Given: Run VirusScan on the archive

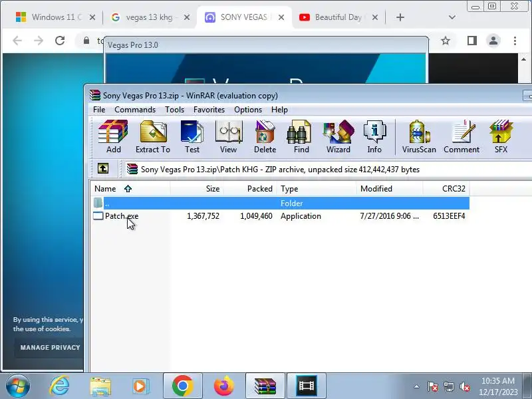Looking at the screenshot, I should point(419,136).
